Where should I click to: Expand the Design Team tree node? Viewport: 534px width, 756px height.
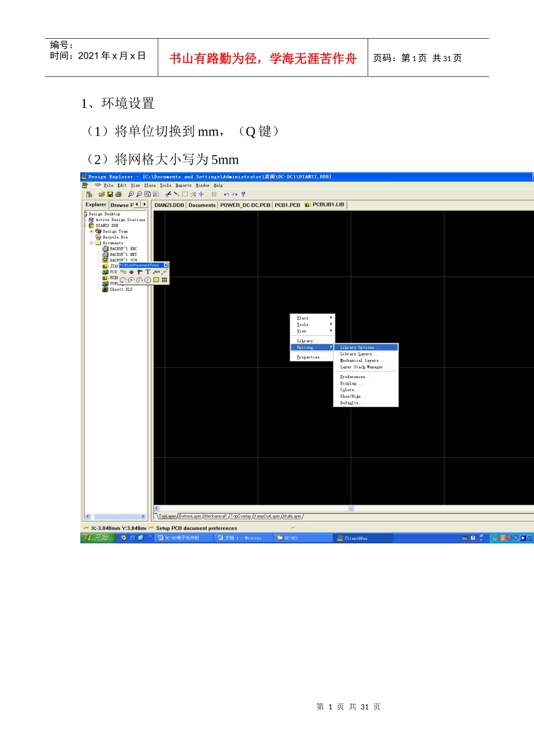click(x=91, y=231)
